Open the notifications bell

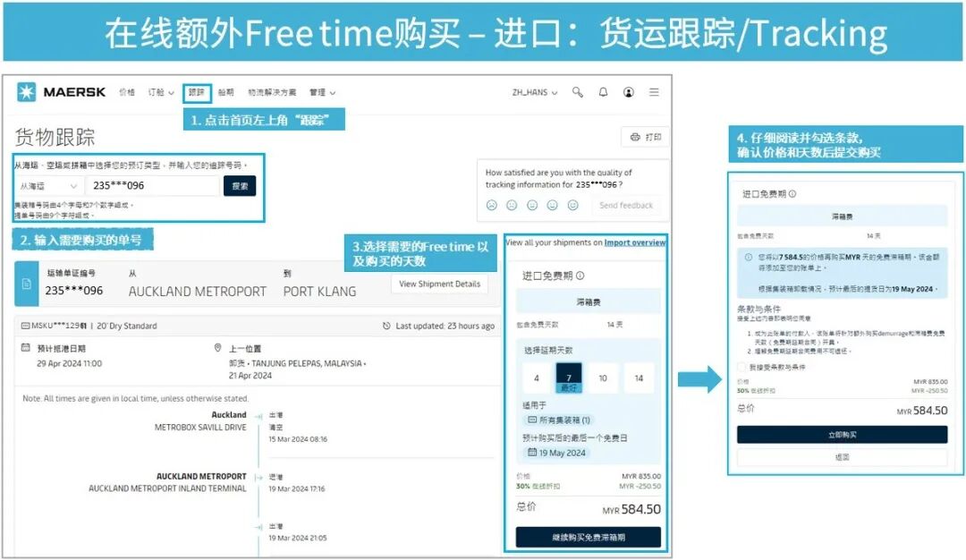click(x=603, y=92)
